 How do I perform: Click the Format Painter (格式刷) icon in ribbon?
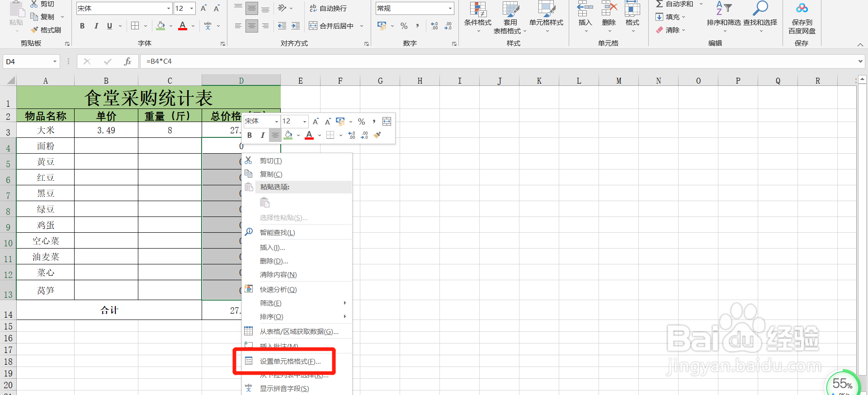(x=34, y=30)
